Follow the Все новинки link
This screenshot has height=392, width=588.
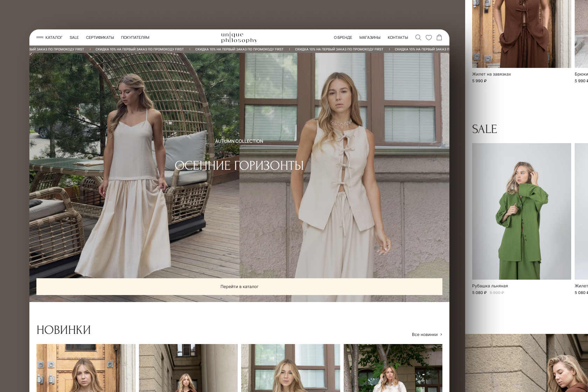(425, 335)
